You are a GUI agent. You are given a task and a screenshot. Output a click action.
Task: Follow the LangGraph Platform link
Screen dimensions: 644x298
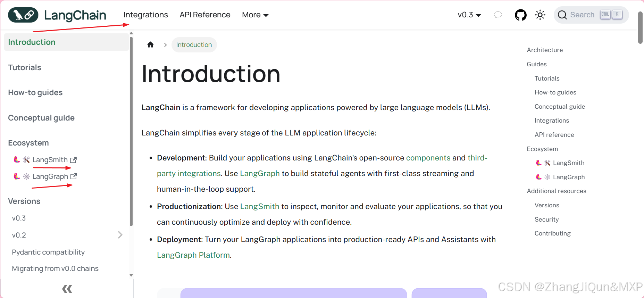pyautogui.click(x=193, y=255)
